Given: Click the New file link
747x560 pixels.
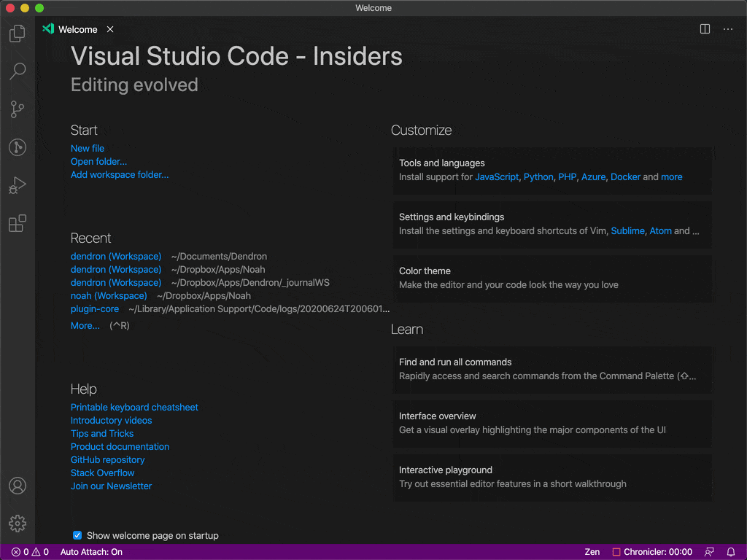Looking at the screenshot, I should [x=88, y=149].
